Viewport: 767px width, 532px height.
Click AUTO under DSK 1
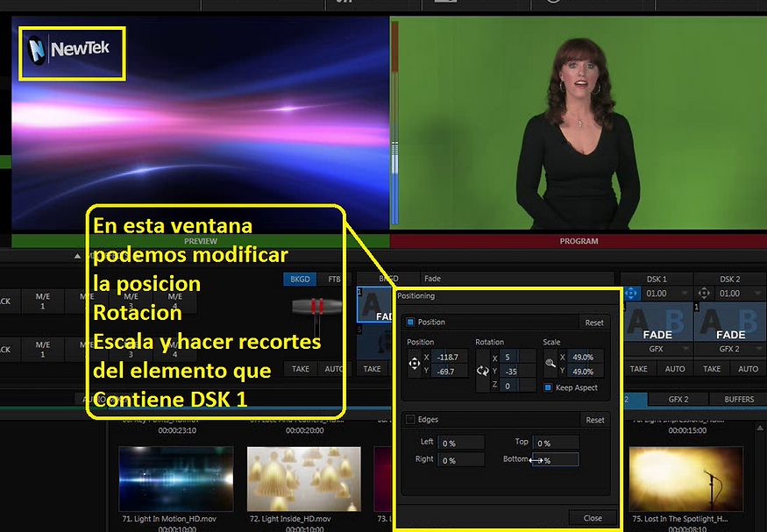[x=675, y=369]
